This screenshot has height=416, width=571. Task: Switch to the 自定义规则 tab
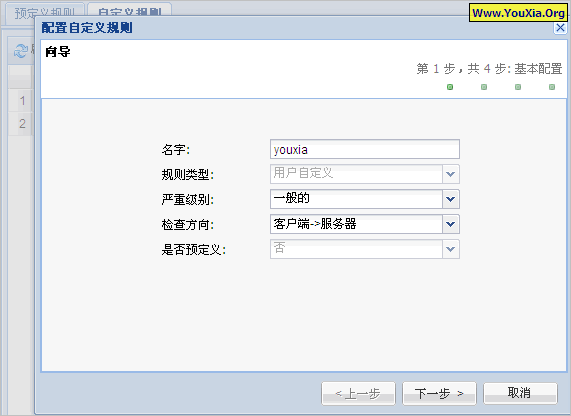pos(130,11)
